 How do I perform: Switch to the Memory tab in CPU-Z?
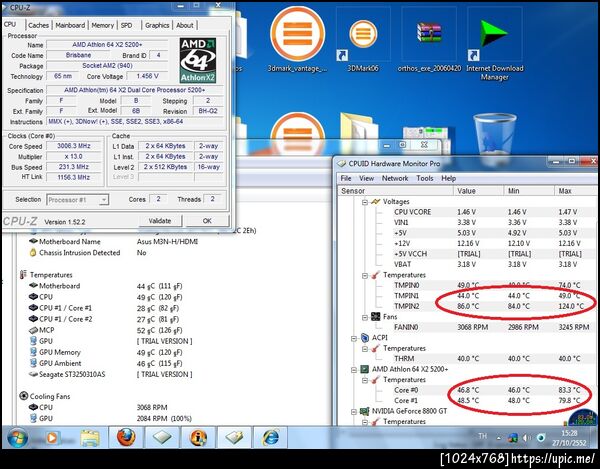click(103, 25)
